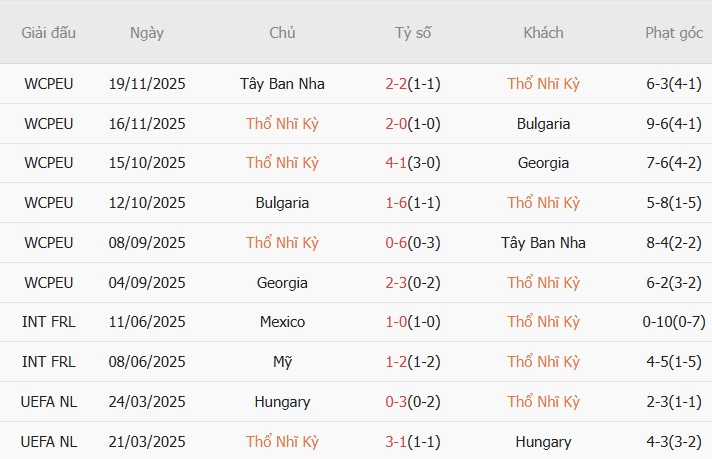712x459 pixels.
Task: Select UEFA NL in the 24/03/2025 row
Action: [x=48, y=402]
